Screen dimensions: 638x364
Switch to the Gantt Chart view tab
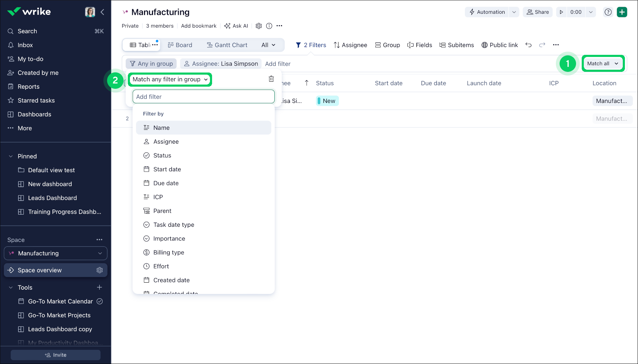point(227,45)
